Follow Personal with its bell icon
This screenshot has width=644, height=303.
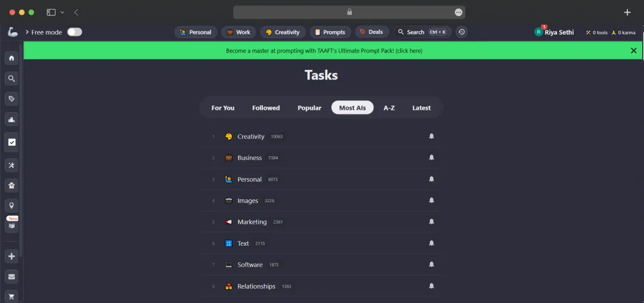431,179
